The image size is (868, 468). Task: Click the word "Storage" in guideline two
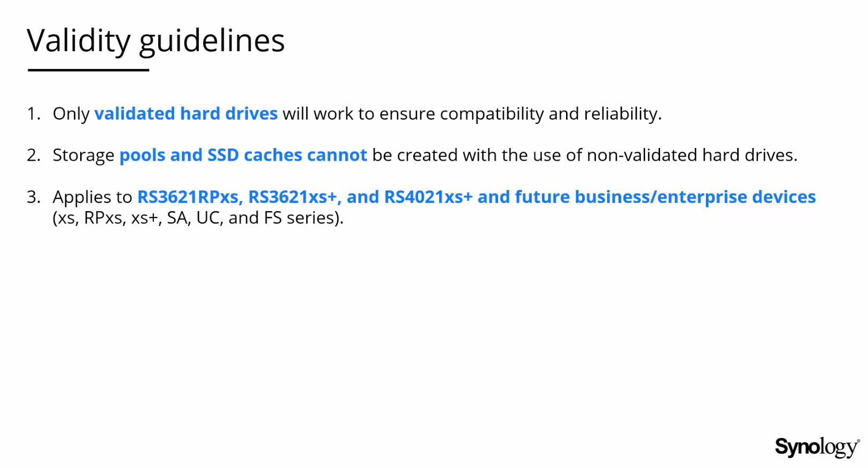[x=83, y=155]
